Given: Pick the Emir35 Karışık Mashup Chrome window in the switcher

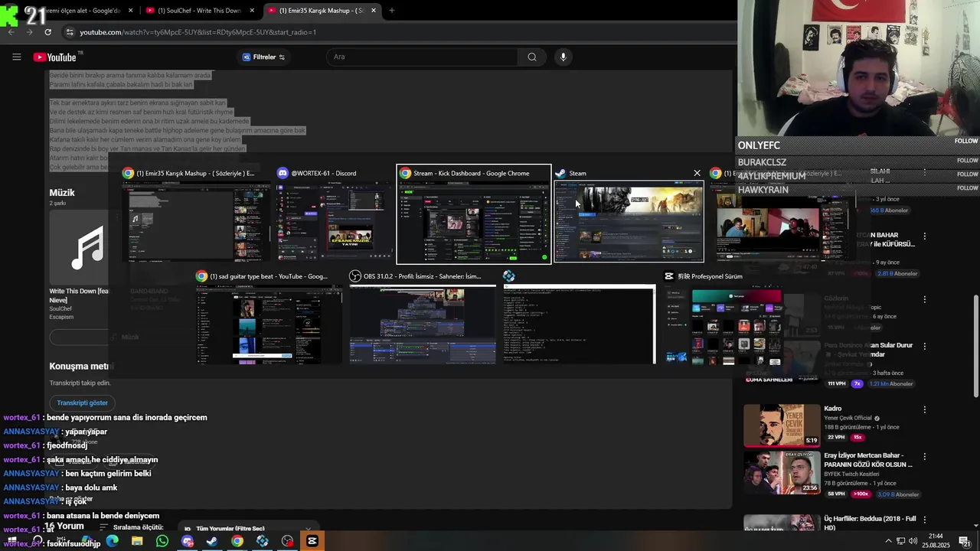Looking at the screenshot, I should (x=196, y=214).
